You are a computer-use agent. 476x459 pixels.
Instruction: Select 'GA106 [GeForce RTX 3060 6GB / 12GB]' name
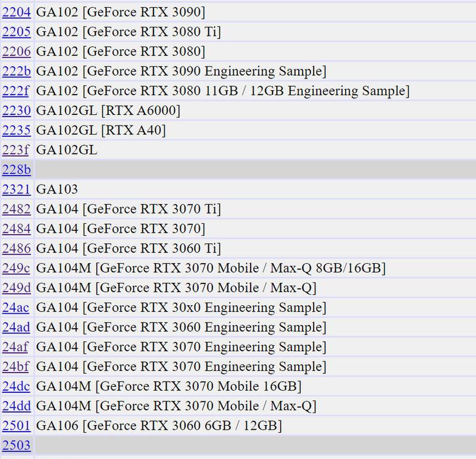coord(159,426)
